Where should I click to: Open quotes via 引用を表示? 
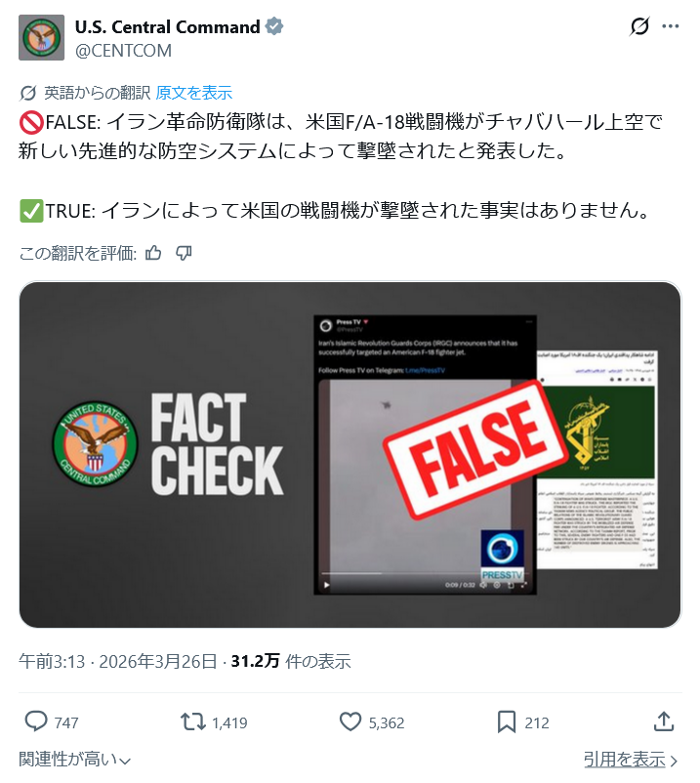pos(631,760)
